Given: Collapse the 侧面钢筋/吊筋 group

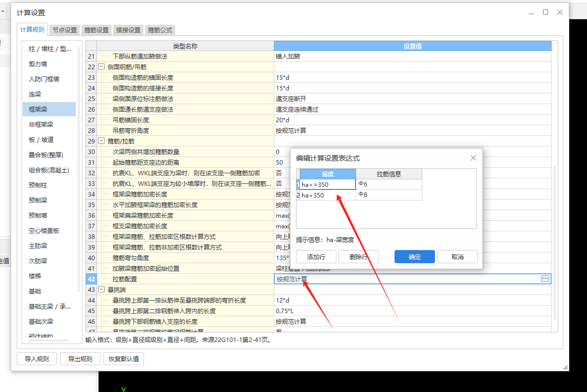Looking at the screenshot, I should tap(101, 67).
